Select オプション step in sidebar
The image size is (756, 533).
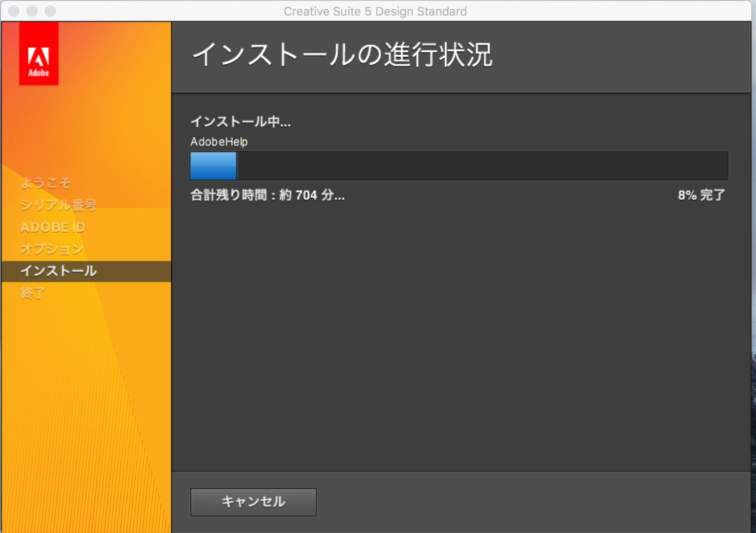pyautogui.click(x=52, y=249)
